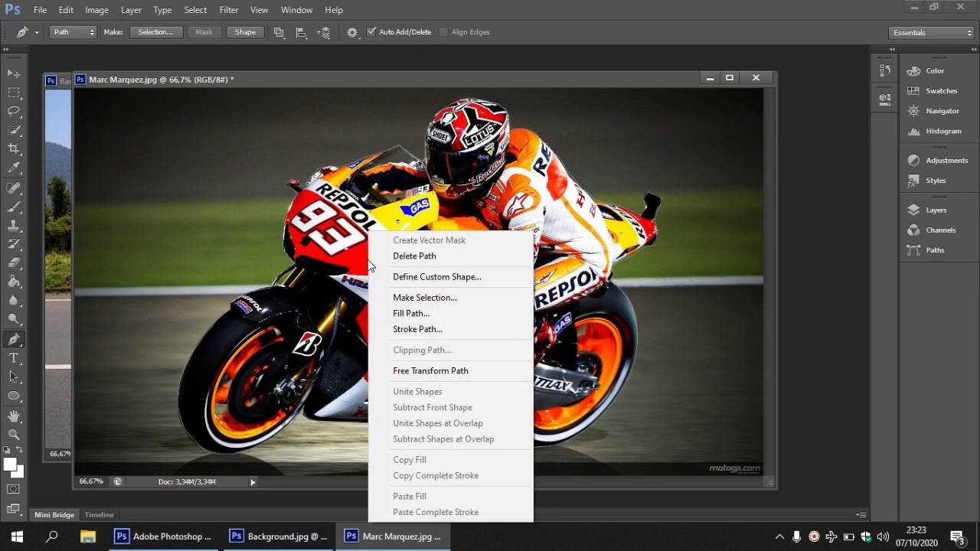Open the Mini Bridge panel menu
Viewport: 980px width, 551px height.
(861, 515)
